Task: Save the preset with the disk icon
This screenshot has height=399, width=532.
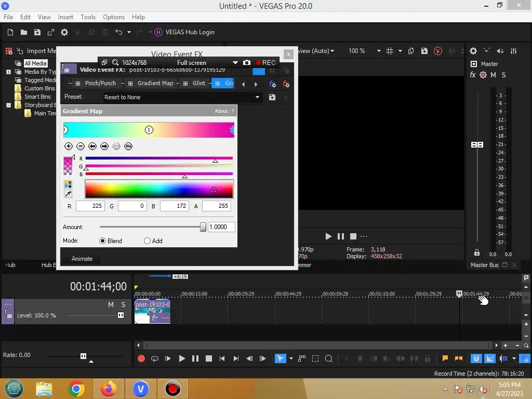Action: point(272,97)
